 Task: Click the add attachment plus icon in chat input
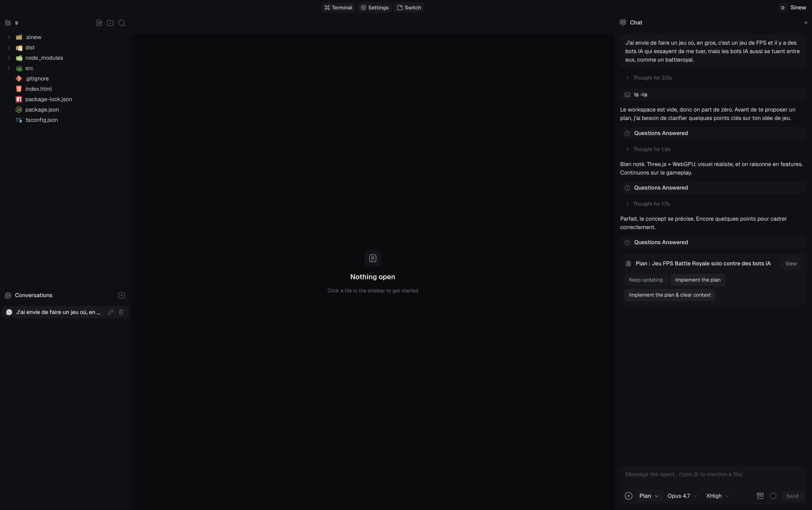click(628, 496)
